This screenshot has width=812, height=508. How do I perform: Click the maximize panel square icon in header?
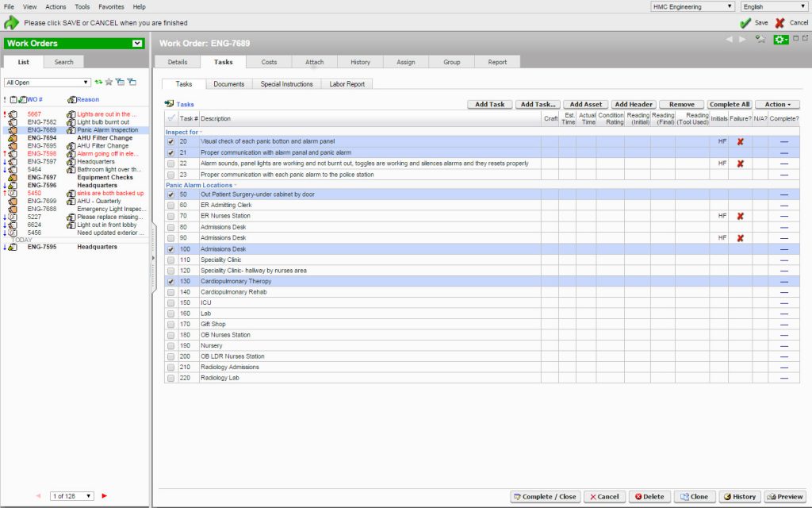[x=796, y=38]
